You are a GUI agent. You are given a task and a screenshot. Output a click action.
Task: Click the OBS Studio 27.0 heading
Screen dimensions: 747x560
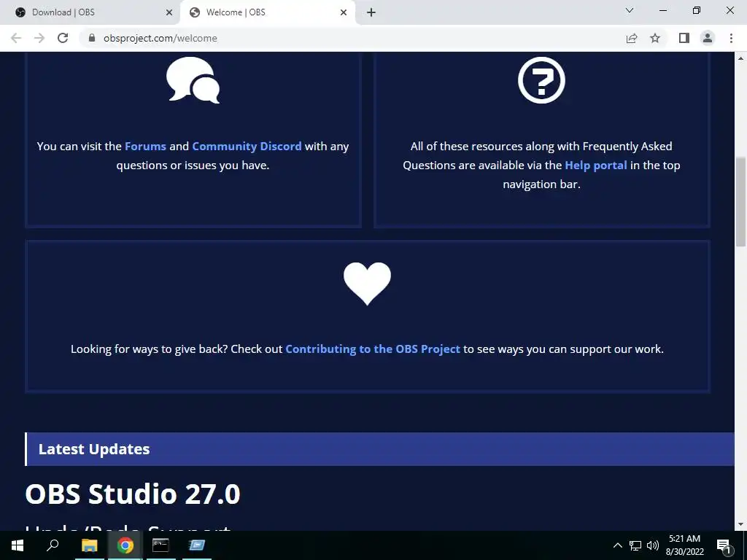133,494
